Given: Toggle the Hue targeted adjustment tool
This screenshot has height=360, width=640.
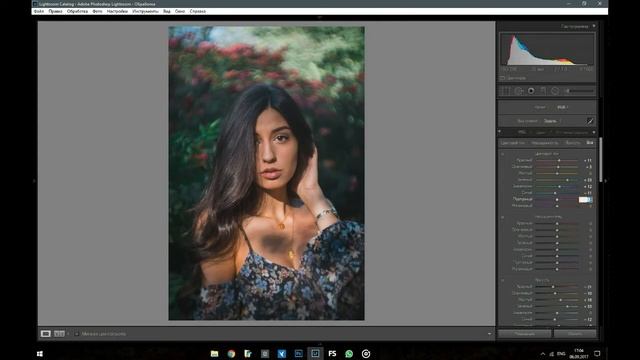Looking at the screenshot, I should (502, 154).
